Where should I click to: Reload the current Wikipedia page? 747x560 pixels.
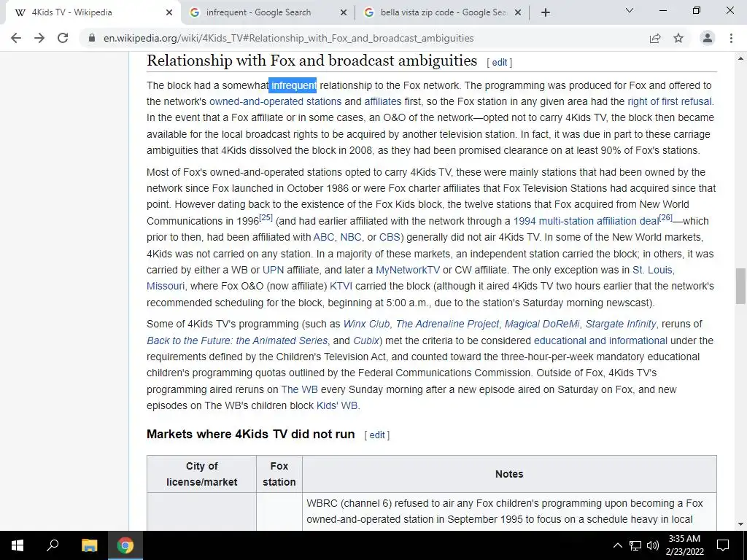click(63, 38)
